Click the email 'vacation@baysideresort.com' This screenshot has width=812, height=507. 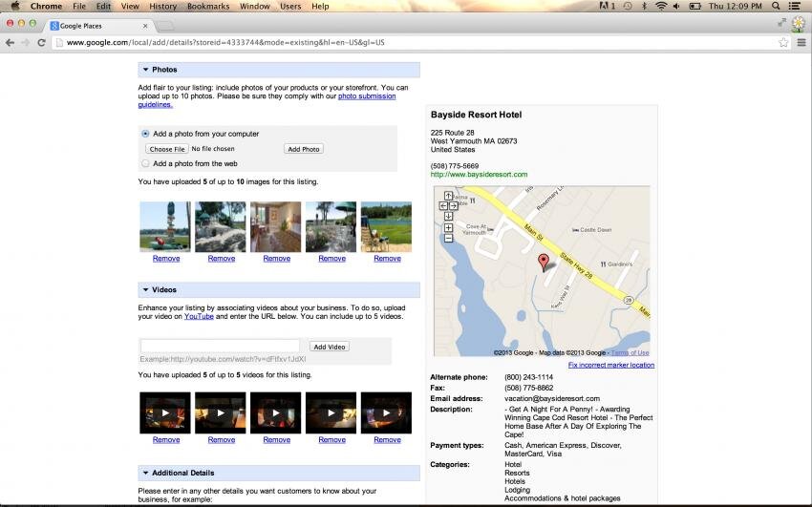[x=552, y=398]
